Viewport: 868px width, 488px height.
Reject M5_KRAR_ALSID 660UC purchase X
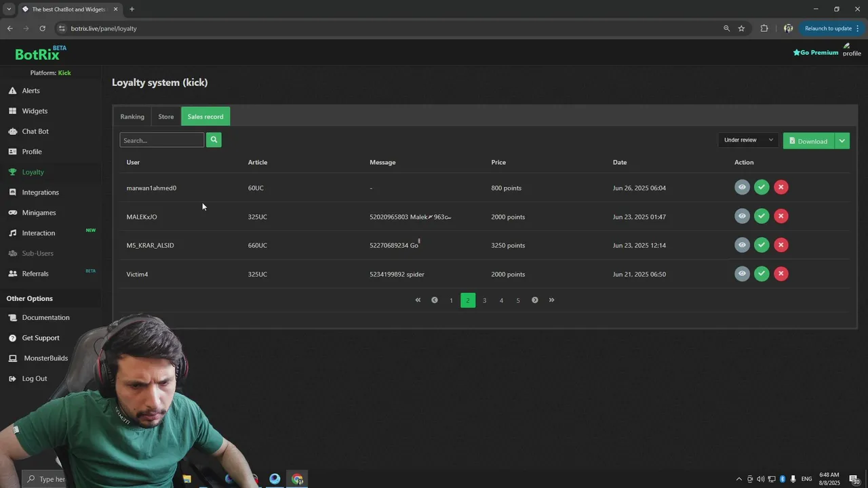click(x=781, y=245)
